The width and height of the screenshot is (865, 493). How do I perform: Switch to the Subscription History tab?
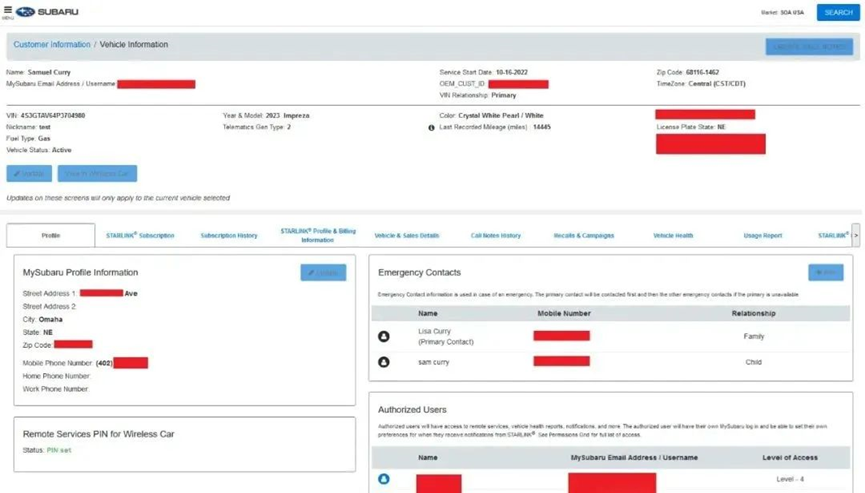[229, 235]
